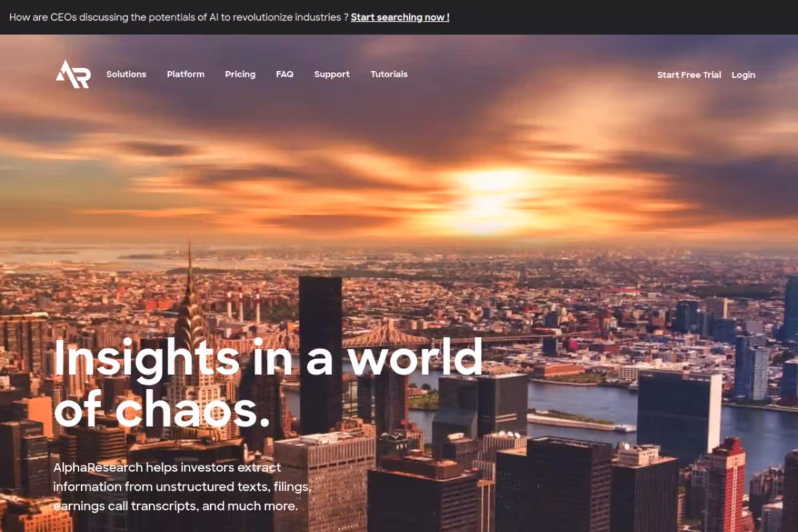
Task: Click the 'AlphaResearch helps investors extract' paragraph
Action: tap(182, 487)
